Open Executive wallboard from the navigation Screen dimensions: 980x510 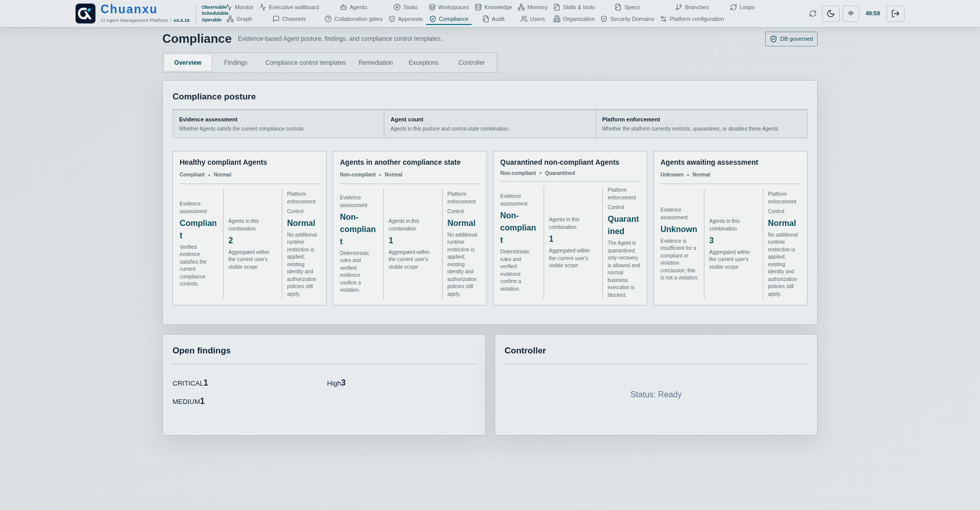289,7
